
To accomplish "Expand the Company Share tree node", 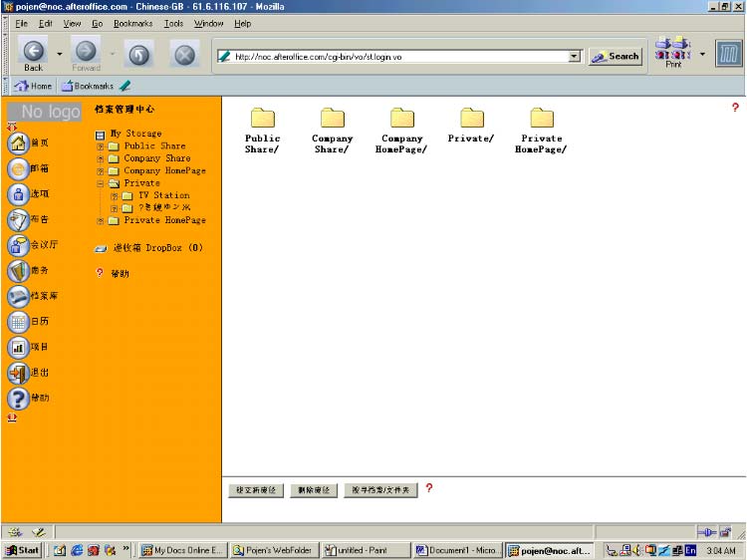I will coord(100,158).
